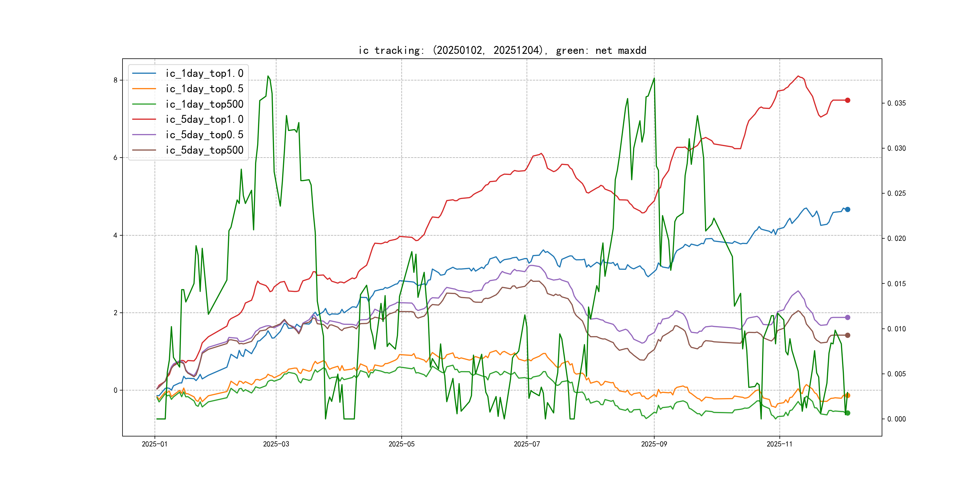Click the purple line swatch in legend
980x490 pixels.
click(x=144, y=135)
